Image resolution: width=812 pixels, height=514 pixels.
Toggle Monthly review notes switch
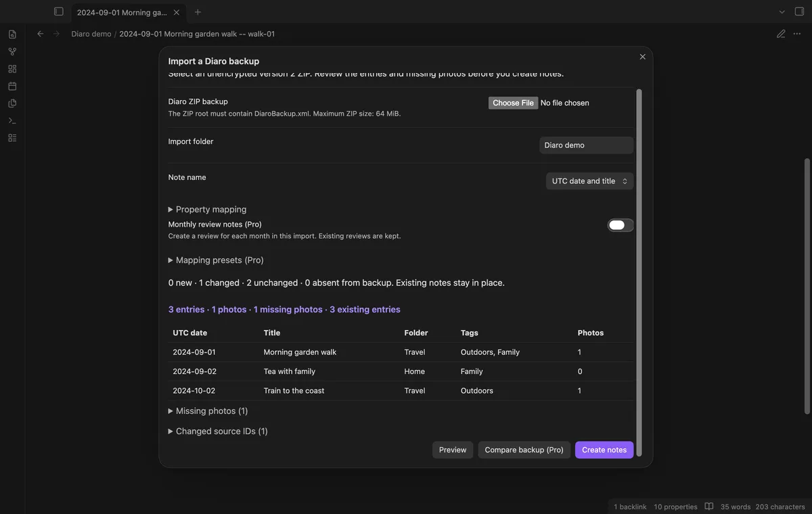click(621, 225)
